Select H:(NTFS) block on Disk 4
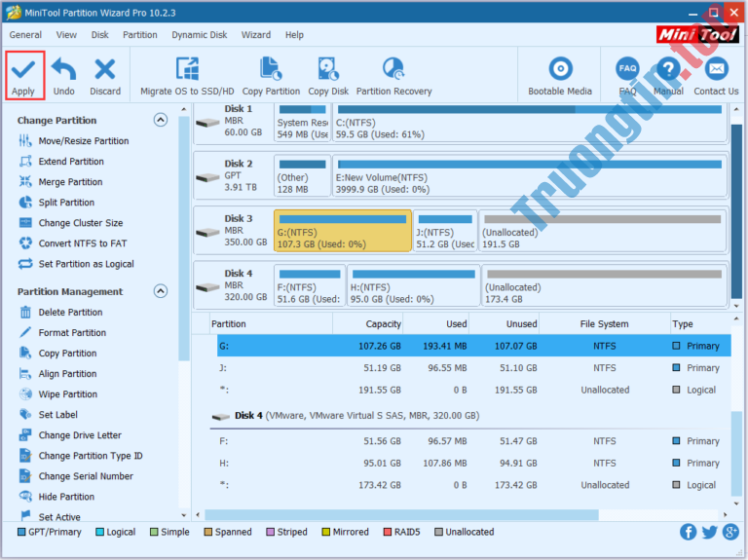The height and width of the screenshot is (560, 748). (413, 285)
